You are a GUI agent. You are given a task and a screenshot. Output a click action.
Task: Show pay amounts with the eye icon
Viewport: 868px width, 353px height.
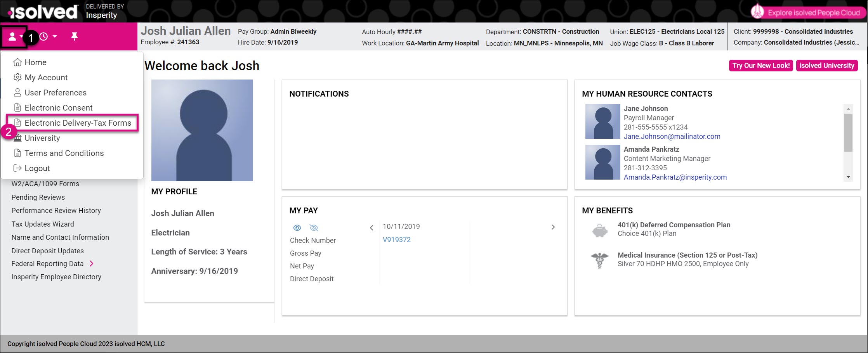[297, 228]
